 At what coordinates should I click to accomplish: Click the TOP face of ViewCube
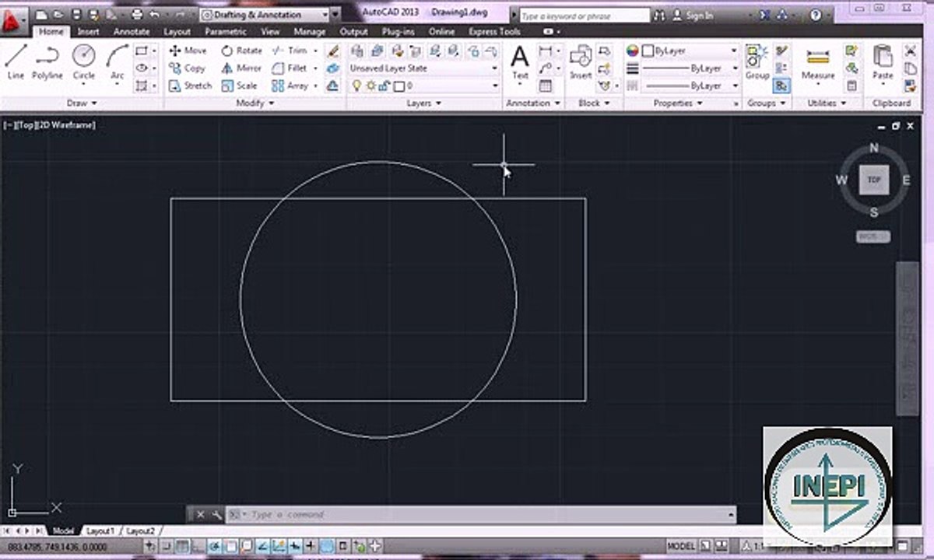pyautogui.click(x=873, y=180)
